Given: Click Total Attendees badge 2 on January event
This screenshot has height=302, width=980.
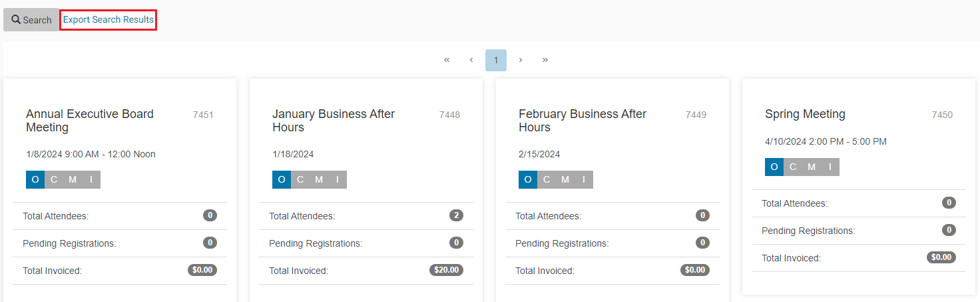Looking at the screenshot, I should click(456, 215).
